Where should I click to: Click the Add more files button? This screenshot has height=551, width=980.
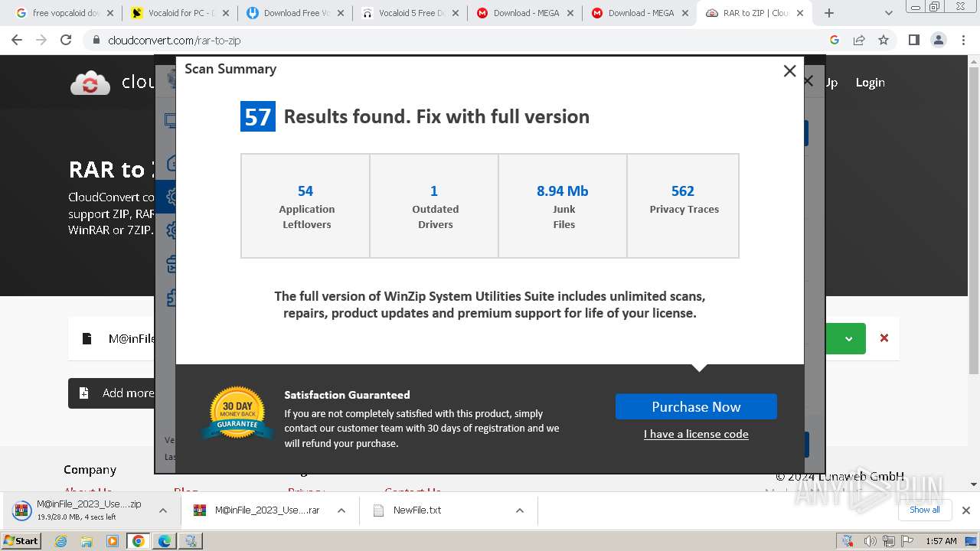tap(113, 393)
